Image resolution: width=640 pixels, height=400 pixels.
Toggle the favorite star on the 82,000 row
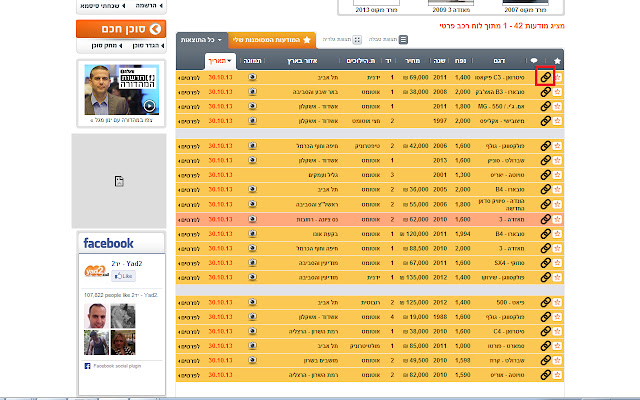558,375
